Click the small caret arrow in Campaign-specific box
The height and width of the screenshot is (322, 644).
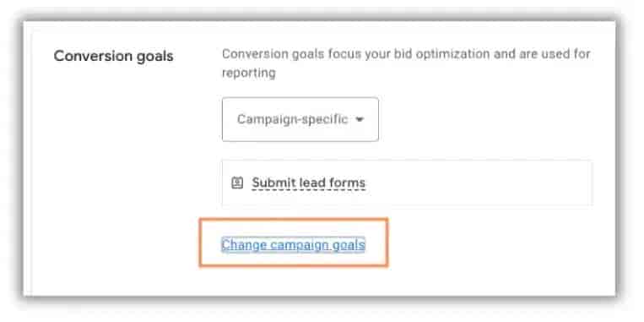(360, 120)
